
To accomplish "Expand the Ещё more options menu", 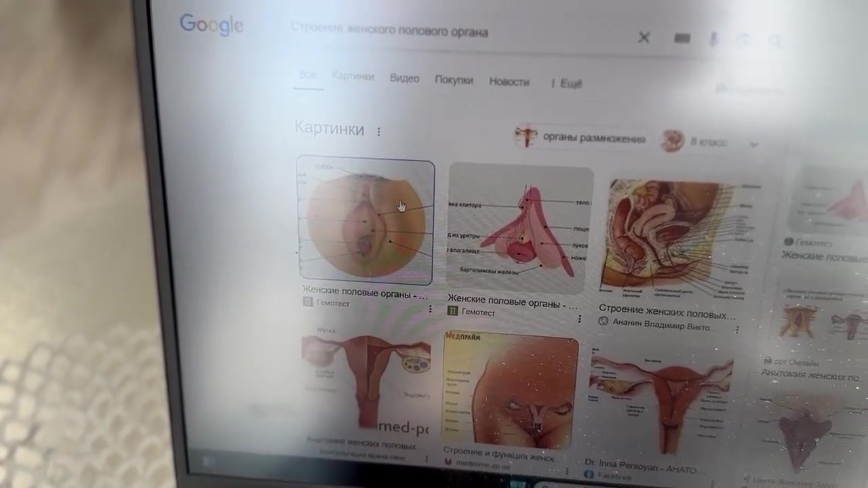I will (x=567, y=83).
